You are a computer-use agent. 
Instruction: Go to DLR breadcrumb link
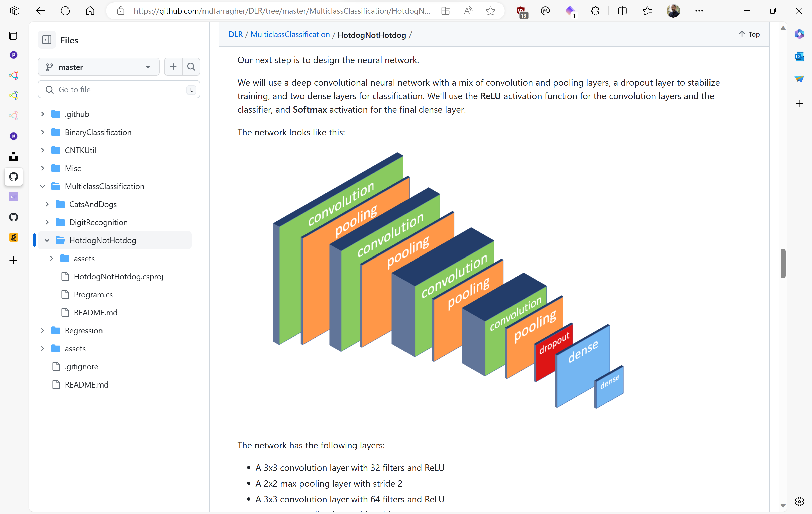235,34
